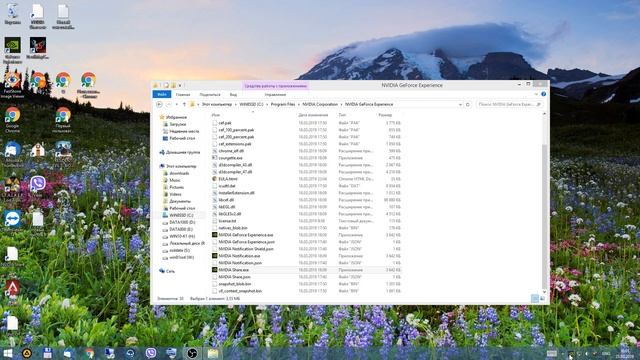Sort by Дата изменения column header
640x360 pixels.
pyautogui.click(x=313, y=115)
